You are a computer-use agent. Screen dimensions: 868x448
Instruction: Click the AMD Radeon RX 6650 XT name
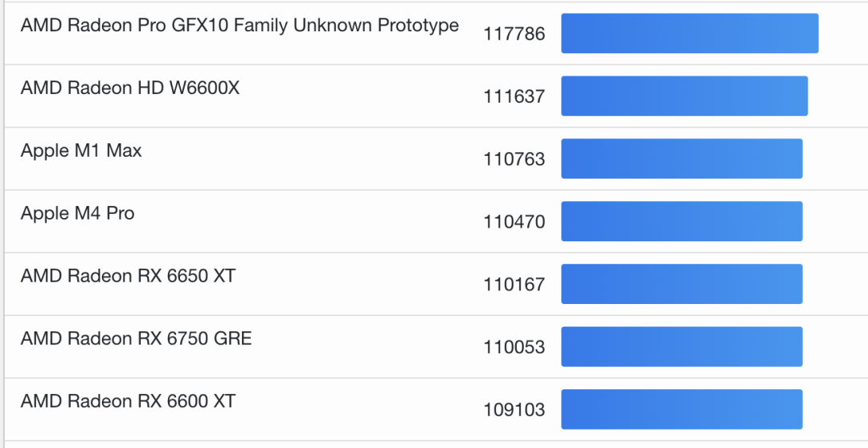tap(128, 277)
